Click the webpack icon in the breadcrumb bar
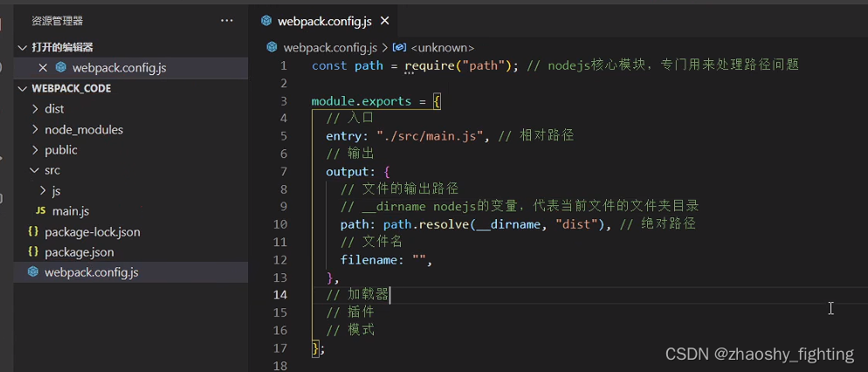Viewport: 868px width, 372px height. click(x=272, y=48)
